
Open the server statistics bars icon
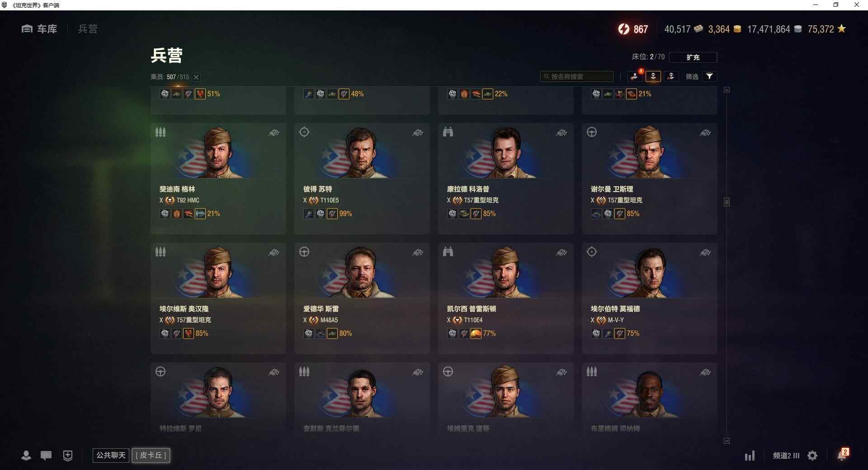(750, 456)
